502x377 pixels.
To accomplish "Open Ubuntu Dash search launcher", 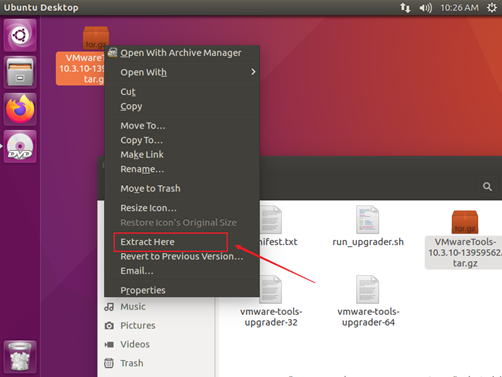I will pos(20,35).
